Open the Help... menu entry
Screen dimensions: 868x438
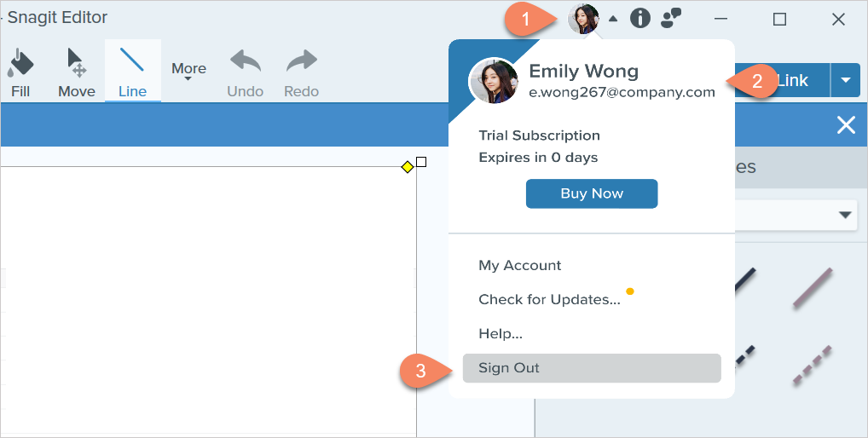tap(501, 333)
